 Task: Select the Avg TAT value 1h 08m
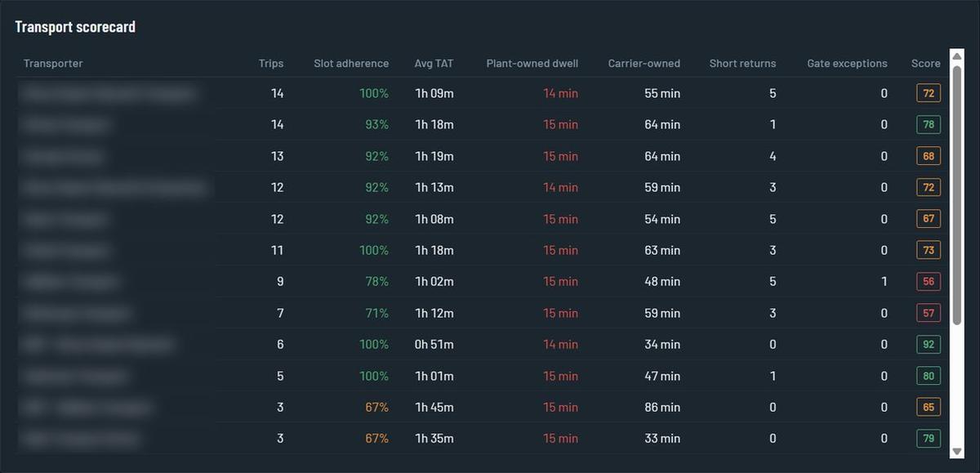[434, 219]
